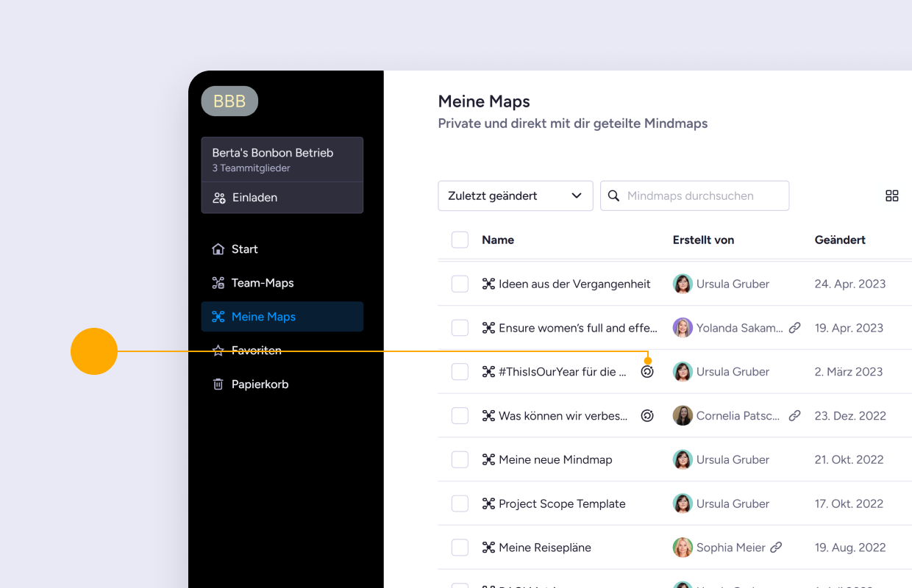Open Meine Reisepläne map
This screenshot has width=912, height=588.
545,548
